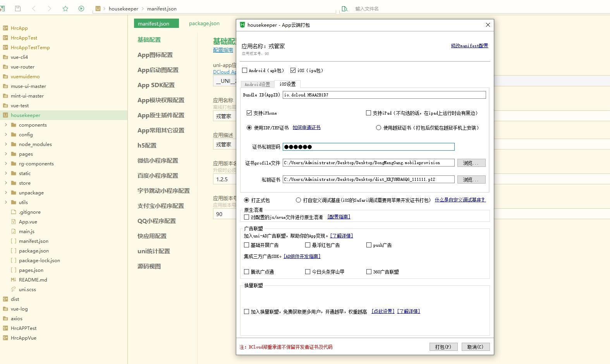Click the HrcAppVue project icon
The height and width of the screenshot is (364, 610).
click(5, 338)
